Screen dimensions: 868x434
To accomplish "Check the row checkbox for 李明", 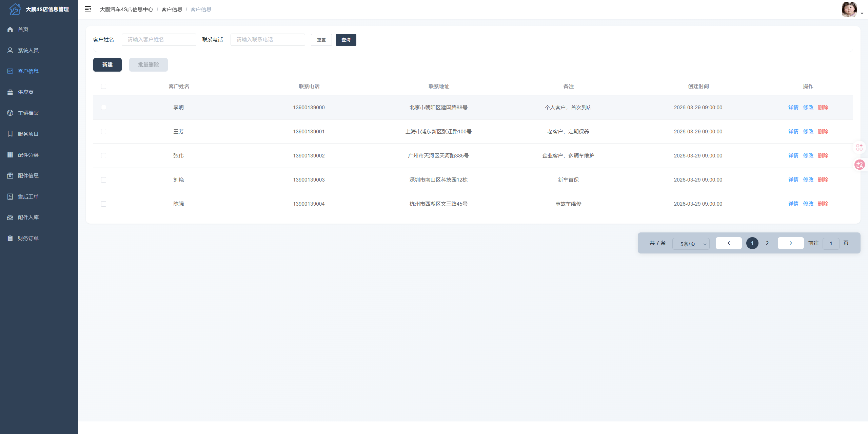I will pos(104,108).
